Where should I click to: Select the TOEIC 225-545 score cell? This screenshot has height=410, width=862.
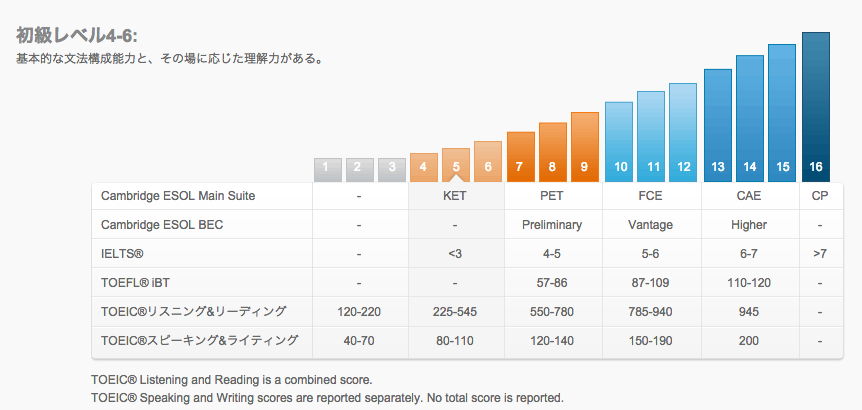coord(456,312)
